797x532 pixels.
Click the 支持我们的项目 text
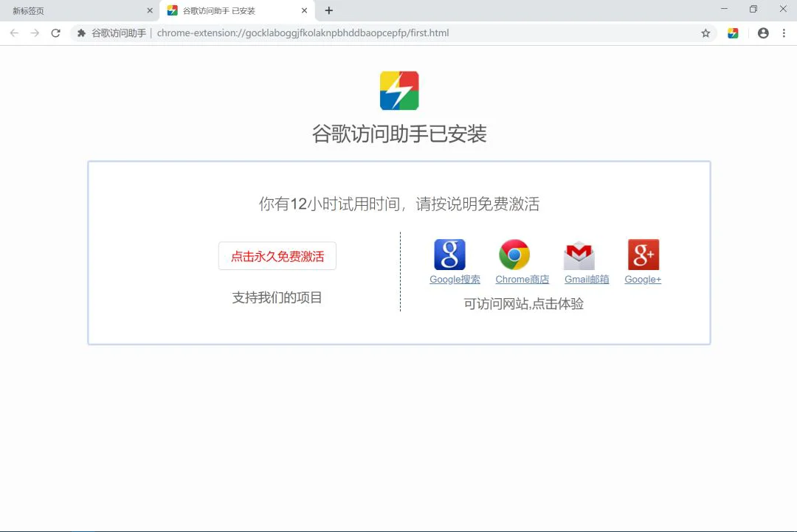tap(277, 298)
